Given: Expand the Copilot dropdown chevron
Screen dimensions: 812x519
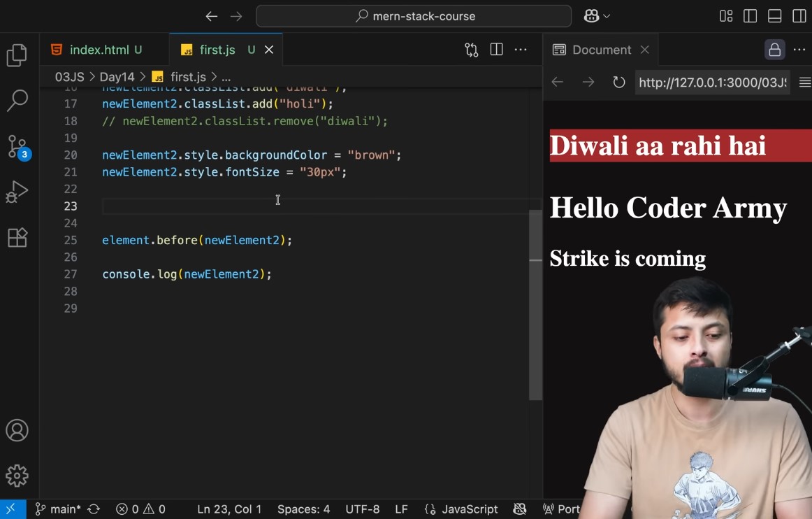Looking at the screenshot, I should point(607,17).
